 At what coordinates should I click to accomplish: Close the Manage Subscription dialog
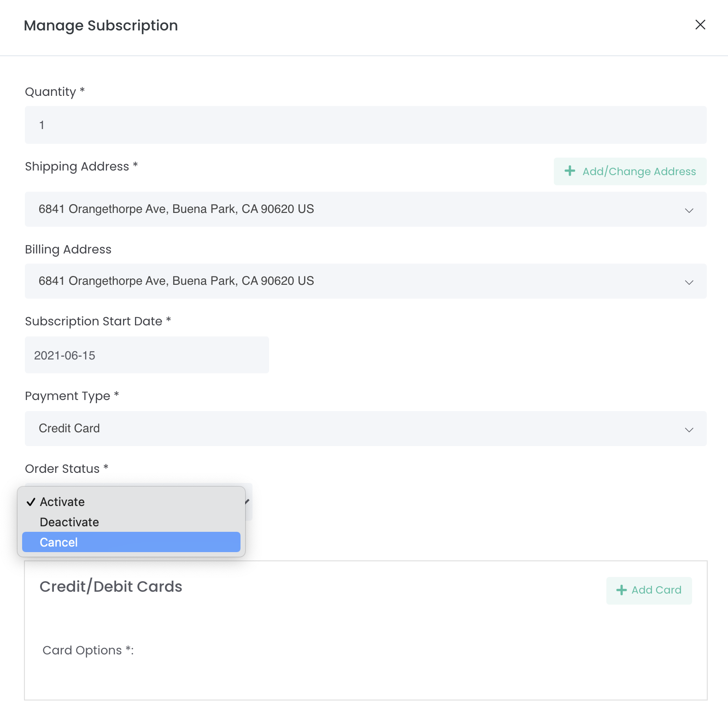[700, 25]
